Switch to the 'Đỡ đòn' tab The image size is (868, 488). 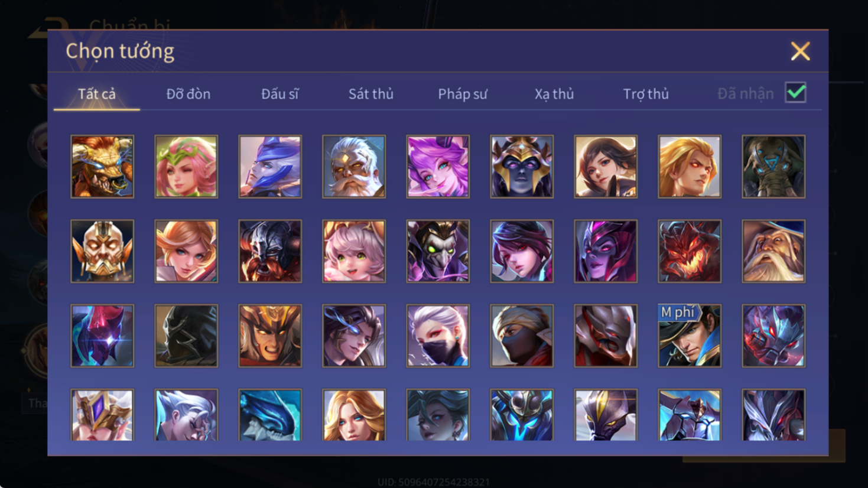point(188,94)
